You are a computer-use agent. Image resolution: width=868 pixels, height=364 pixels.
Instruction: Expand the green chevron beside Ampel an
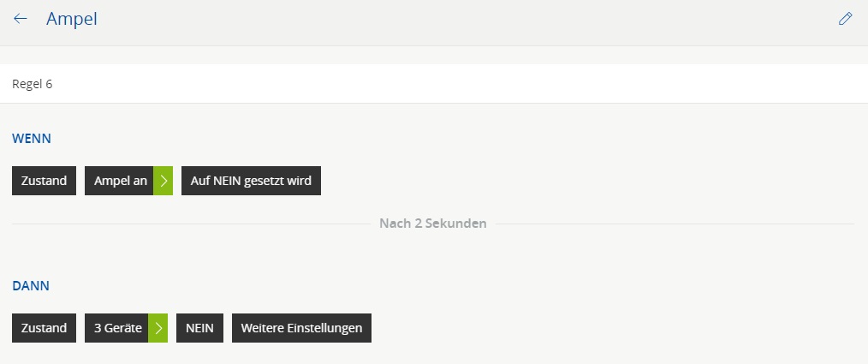click(x=163, y=181)
